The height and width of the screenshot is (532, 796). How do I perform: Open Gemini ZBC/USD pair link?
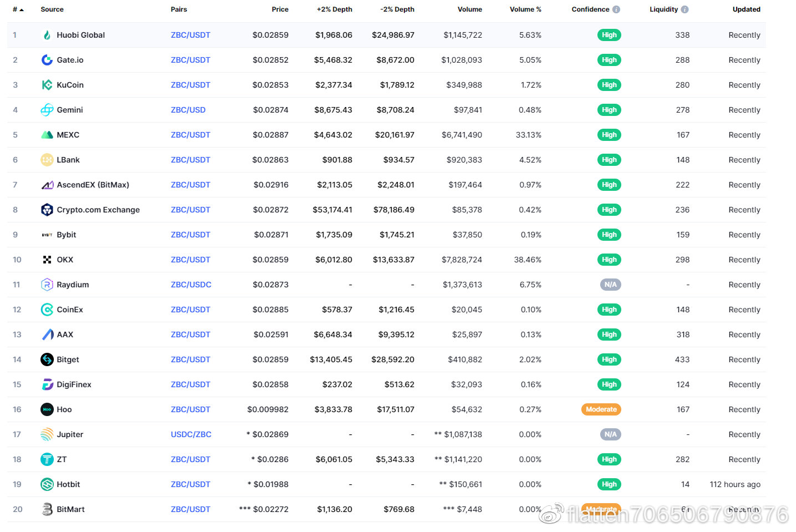click(x=188, y=110)
